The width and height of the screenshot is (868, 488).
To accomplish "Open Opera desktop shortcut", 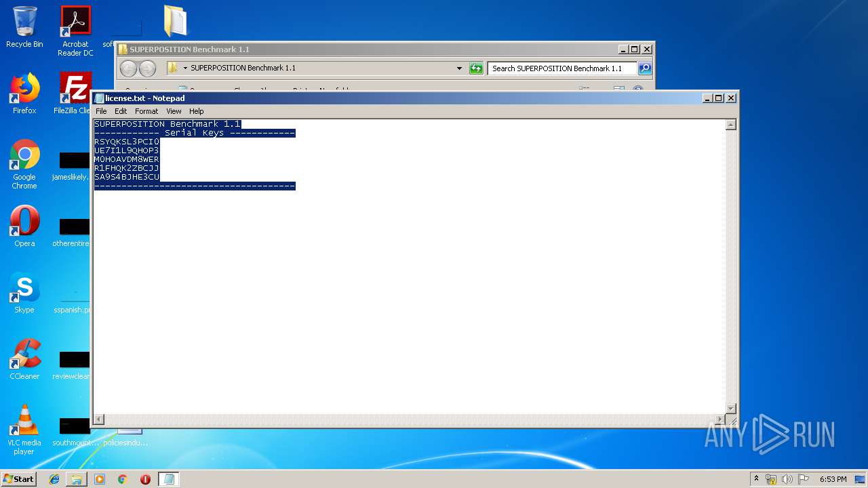I will click(24, 226).
